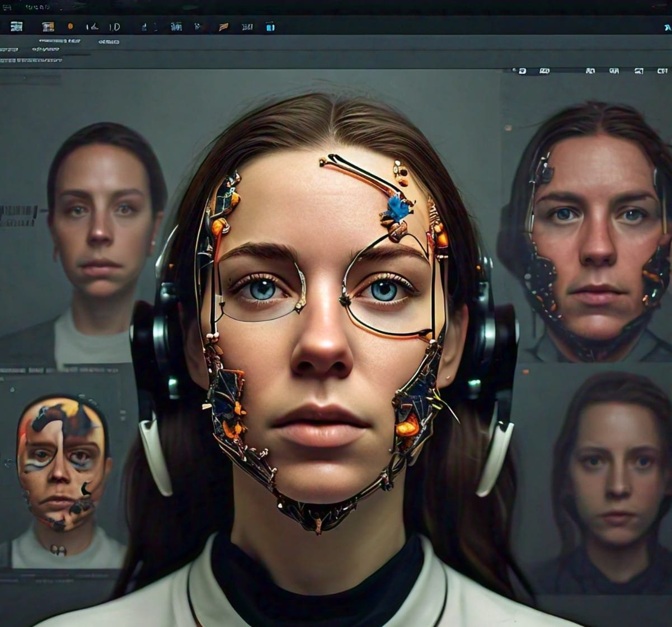
Task: Select the blue square tool at the toolbar's right end
Action: coord(271,26)
